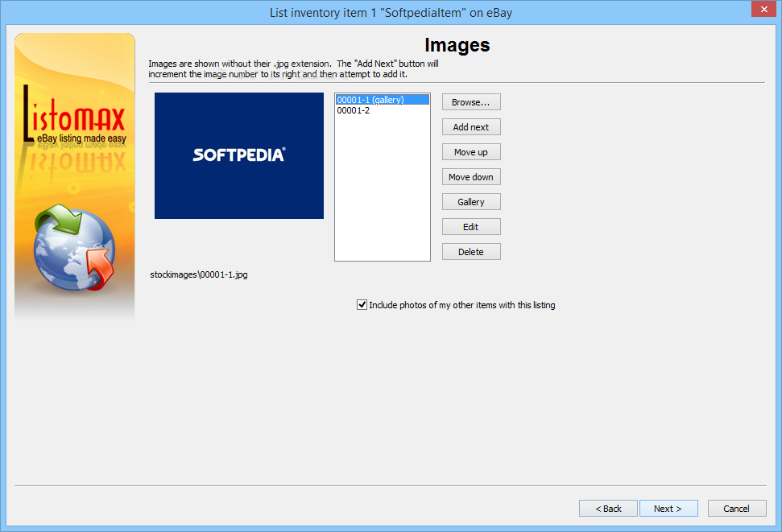Select the 00001-1 (gallery) list entry
The height and width of the screenshot is (532, 782).
point(382,100)
